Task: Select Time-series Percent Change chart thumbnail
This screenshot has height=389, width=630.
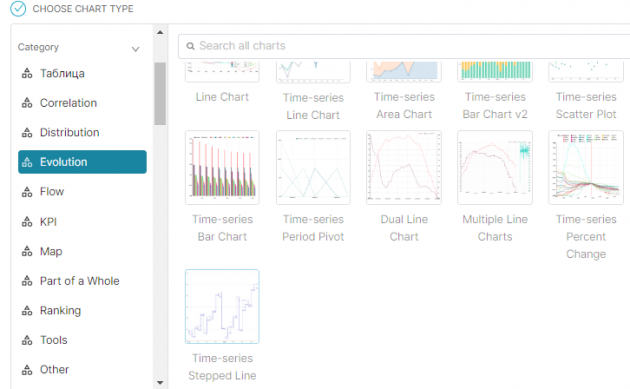Action: coord(586,168)
